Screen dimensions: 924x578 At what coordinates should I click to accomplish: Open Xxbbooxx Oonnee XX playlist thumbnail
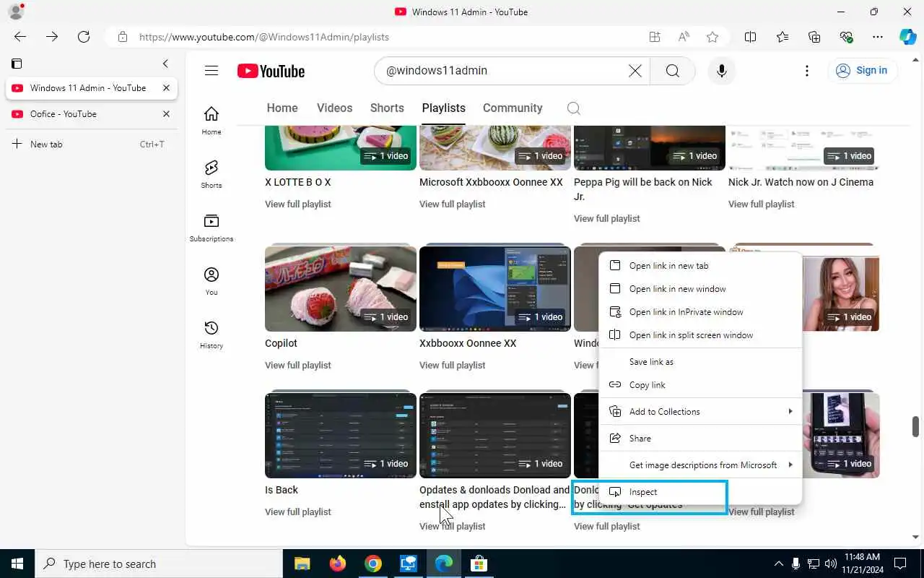[495, 288]
